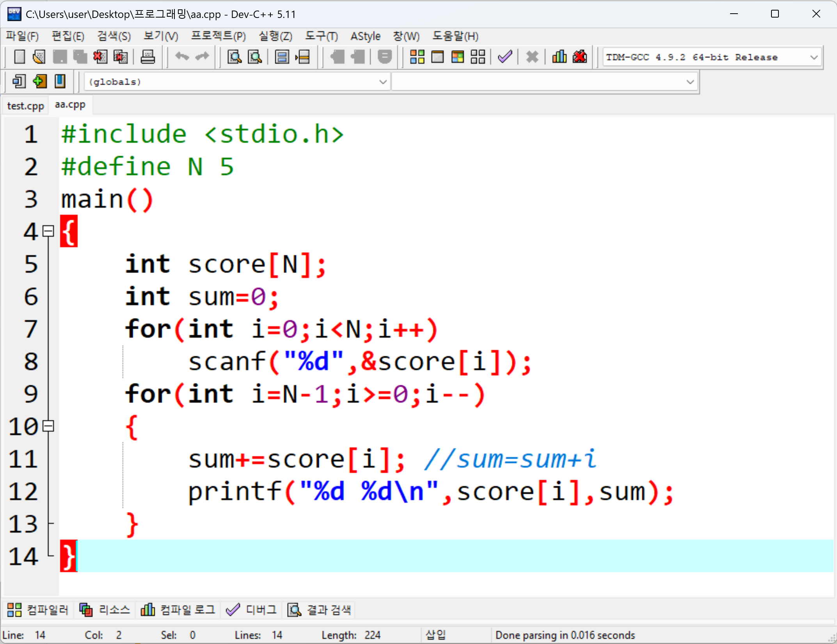Image resolution: width=837 pixels, height=644 pixels.
Task: Open the 리소스 bottom panel tab
Action: pos(105,610)
